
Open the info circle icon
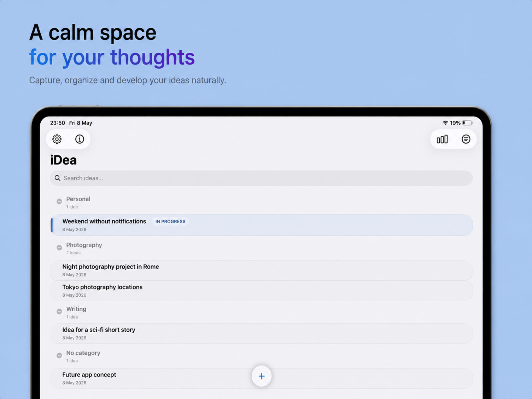click(x=80, y=139)
